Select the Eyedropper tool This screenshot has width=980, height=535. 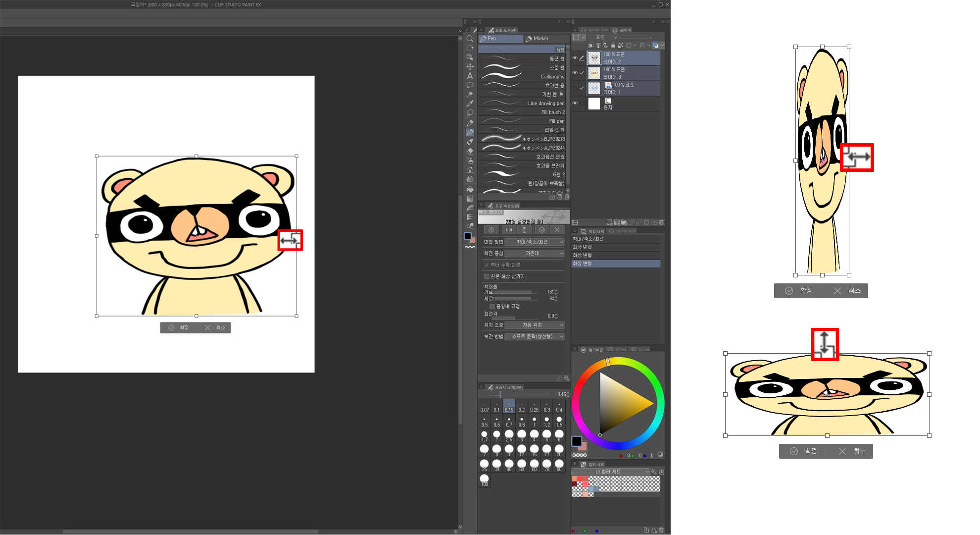tap(470, 104)
